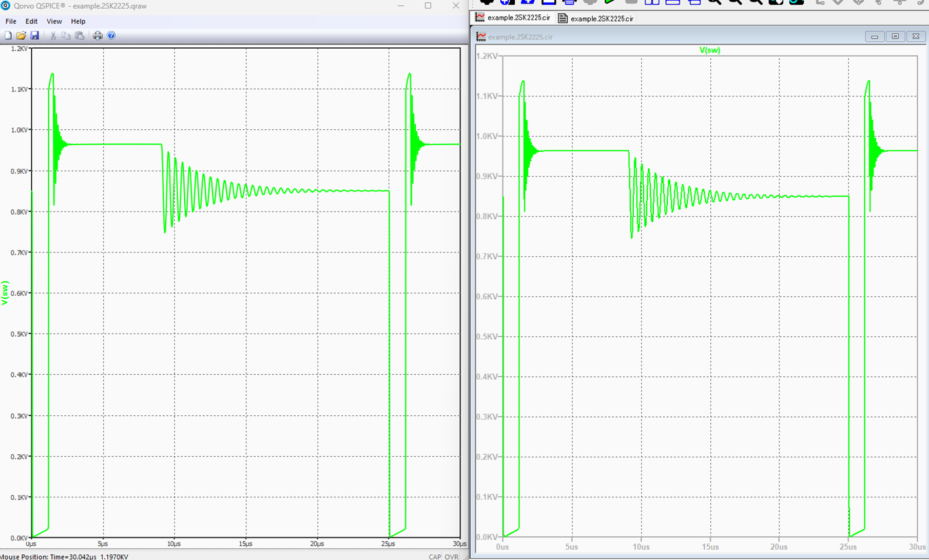
Task: Switch to the waveform plot tab example.2SK2225.cir
Action: 513,18
